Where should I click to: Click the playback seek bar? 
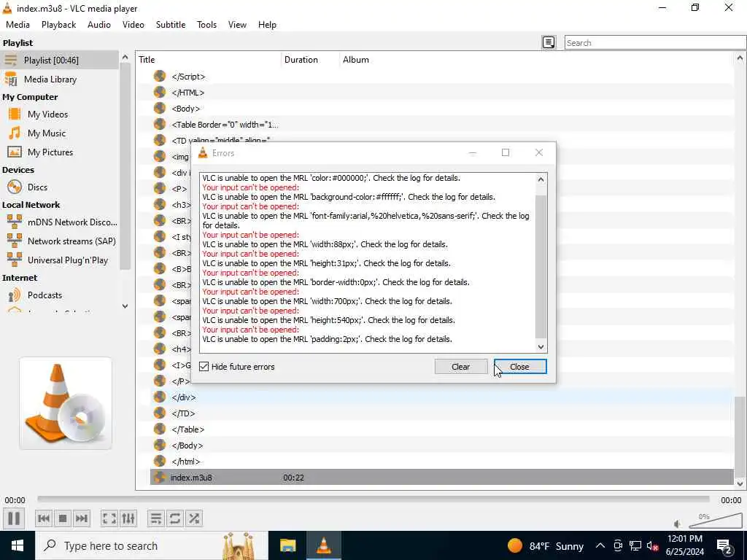(373, 499)
